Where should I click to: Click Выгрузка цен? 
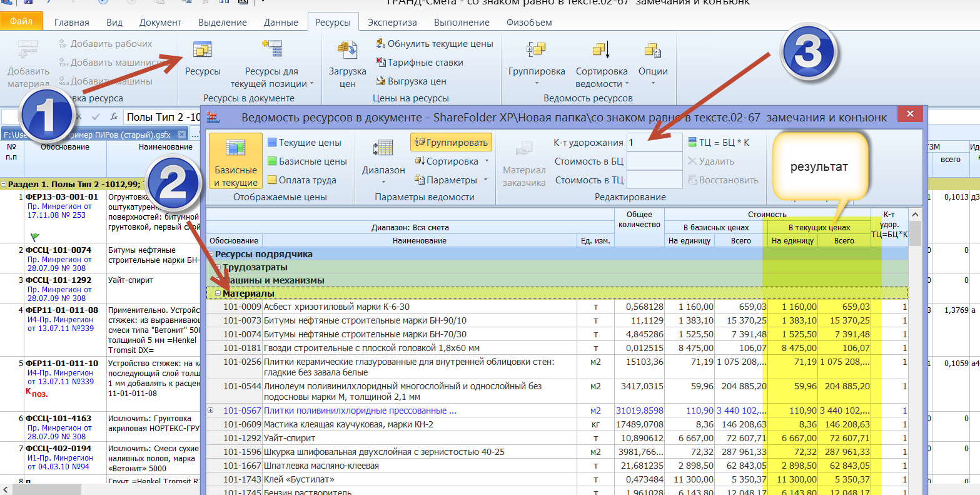(x=412, y=81)
